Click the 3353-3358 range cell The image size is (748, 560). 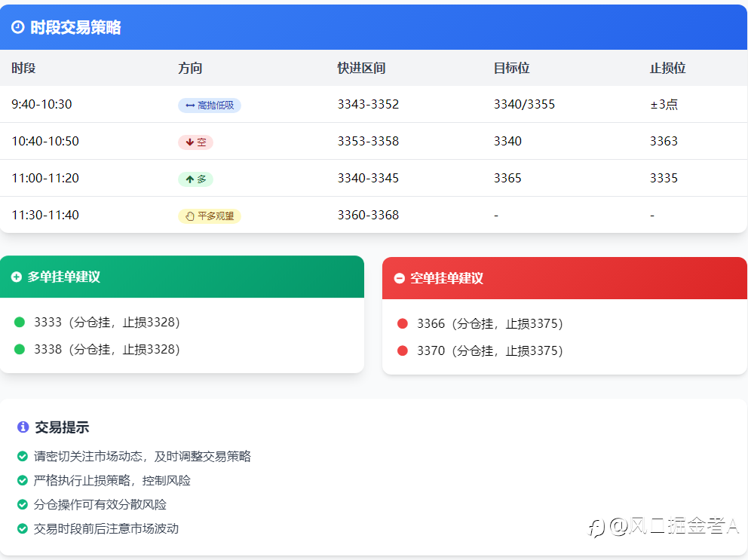(x=368, y=141)
